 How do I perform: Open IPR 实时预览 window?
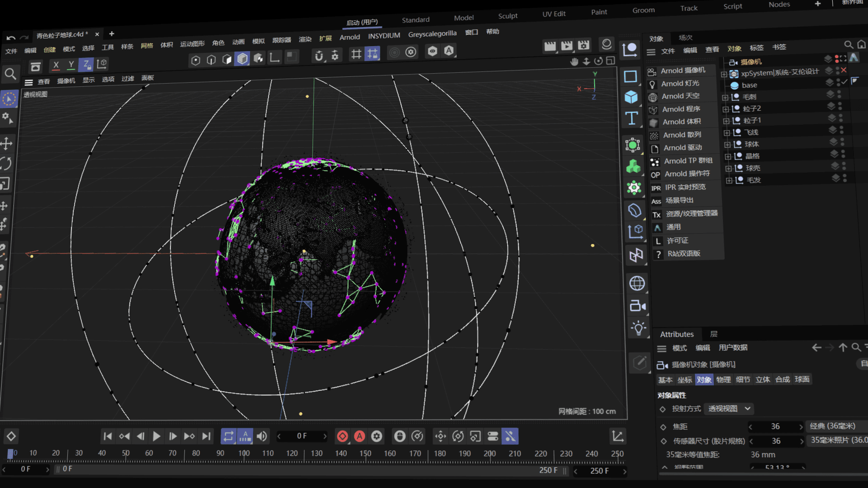tap(685, 187)
